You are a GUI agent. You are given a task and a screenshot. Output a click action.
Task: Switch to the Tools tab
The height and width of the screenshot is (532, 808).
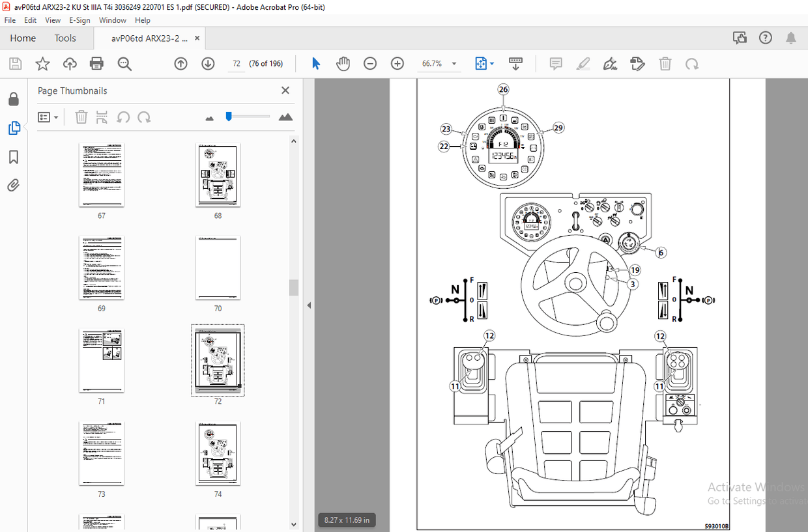point(65,38)
